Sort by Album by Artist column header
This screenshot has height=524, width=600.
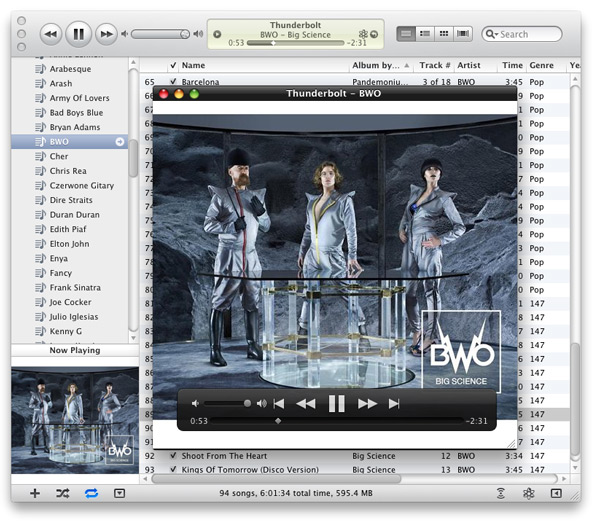tap(381, 65)
